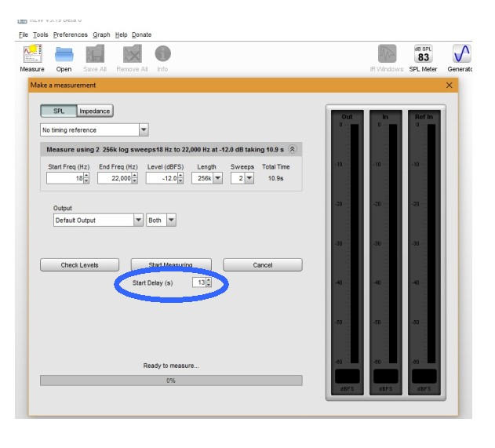Open the signal Generator icon
495x448 pixels.
pyautogui.click(x=461, y=54)
